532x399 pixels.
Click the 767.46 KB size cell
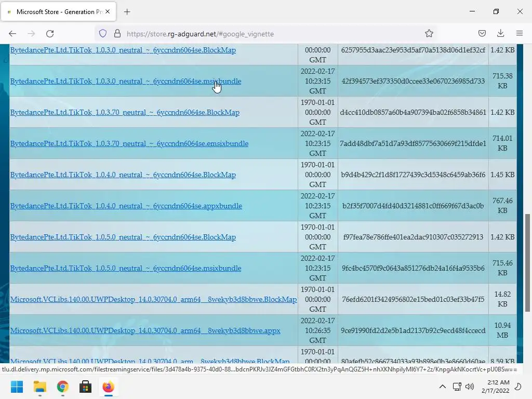[502, 206]
